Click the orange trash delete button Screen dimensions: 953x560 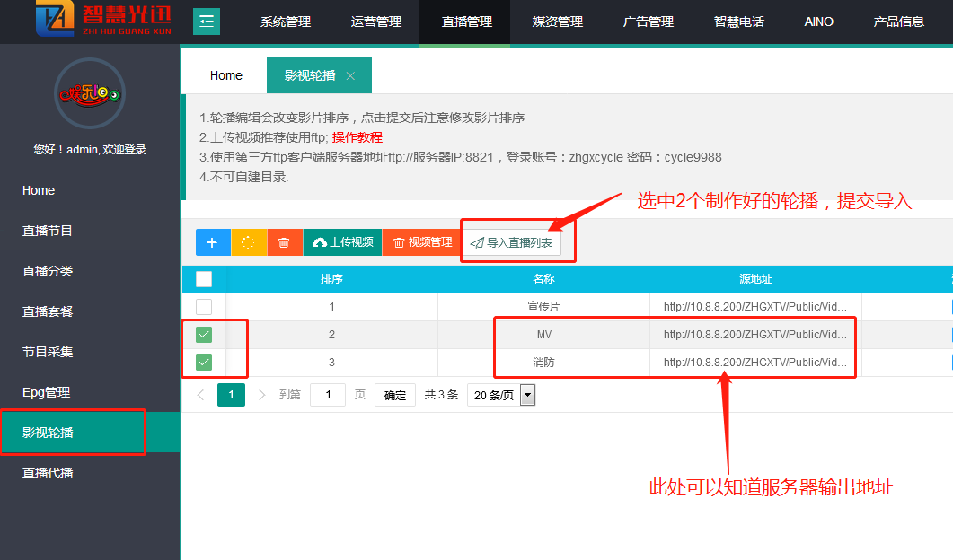[284, 242]
